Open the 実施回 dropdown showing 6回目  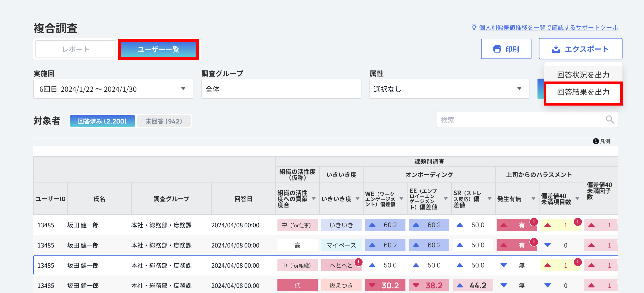pos(113,89)
